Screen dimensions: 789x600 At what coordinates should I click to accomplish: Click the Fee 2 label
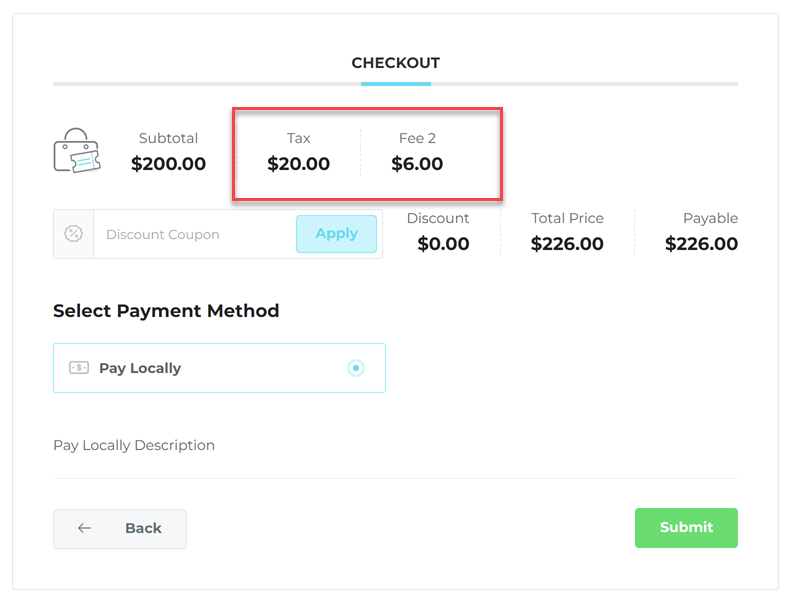[417, 138]
